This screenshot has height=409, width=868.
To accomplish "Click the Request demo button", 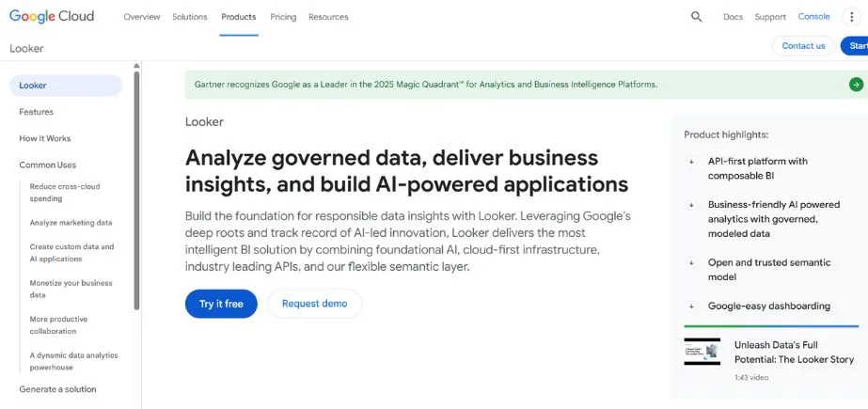I will tap(314, 304).
